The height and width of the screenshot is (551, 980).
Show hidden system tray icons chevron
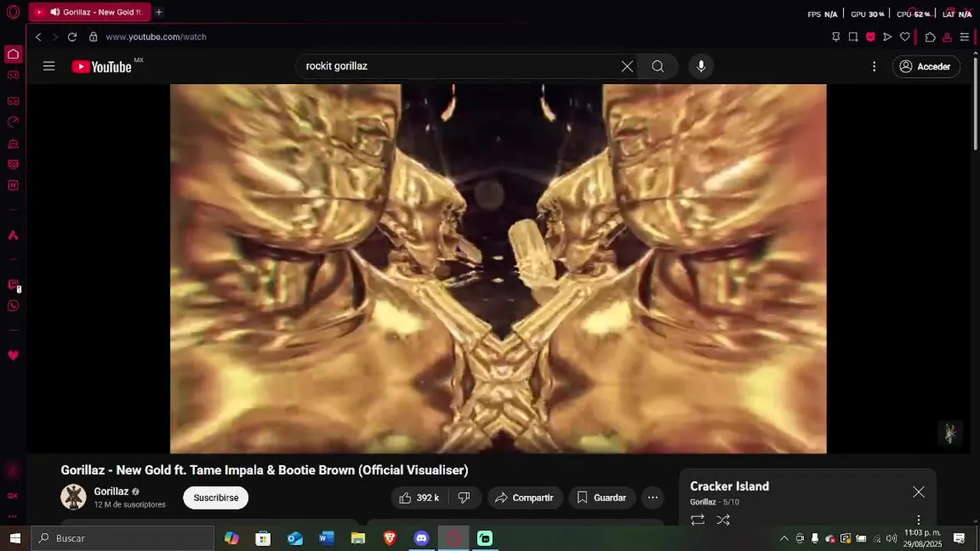784,539
